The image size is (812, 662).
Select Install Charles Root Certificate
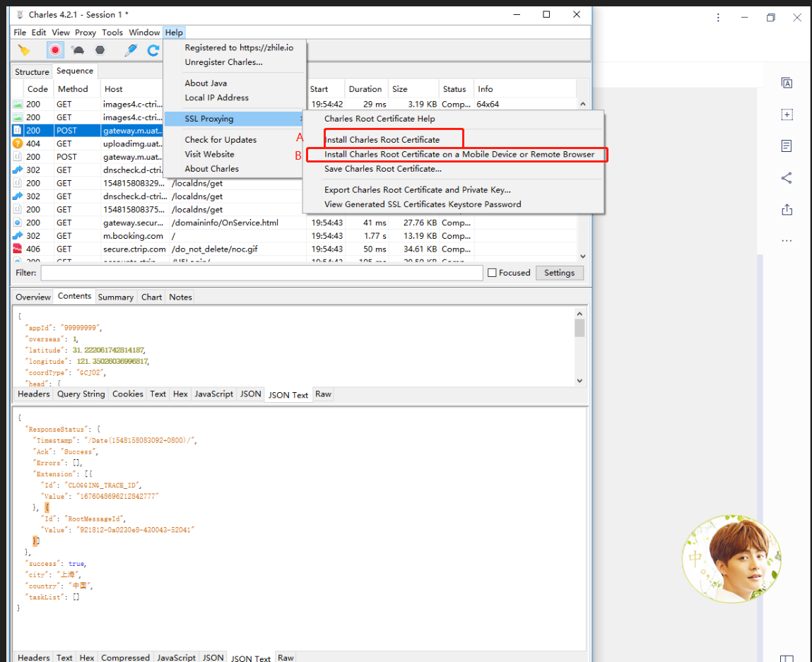(383, 140)
